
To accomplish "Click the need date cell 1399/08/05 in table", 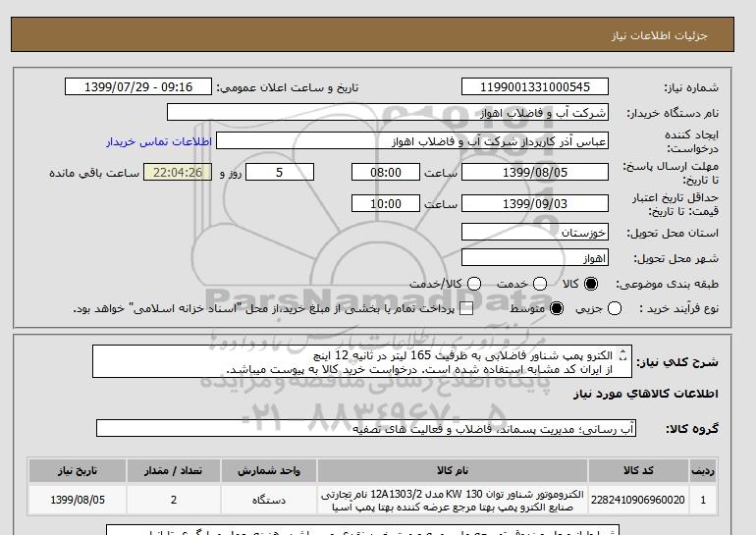I will 78,500.
